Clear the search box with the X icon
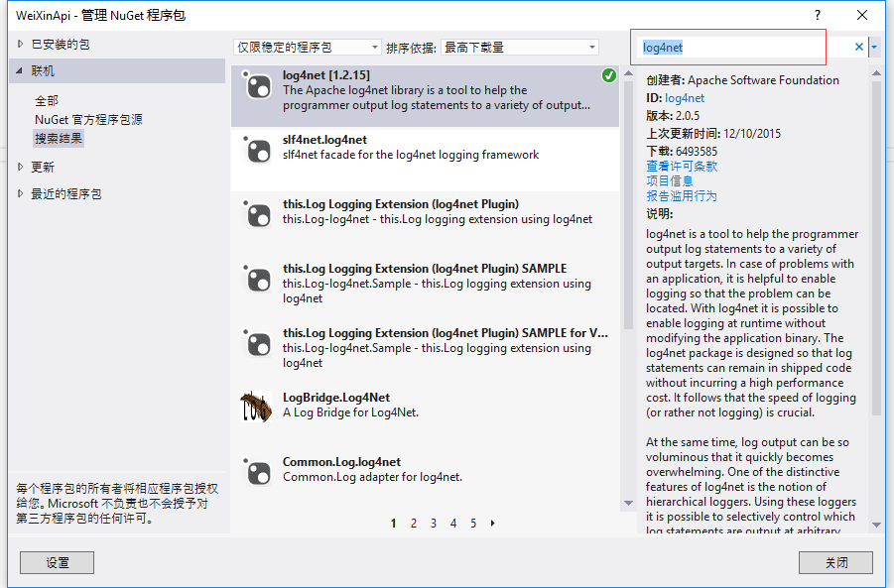The height and width of the screenshot is (588, 894). 858,48
